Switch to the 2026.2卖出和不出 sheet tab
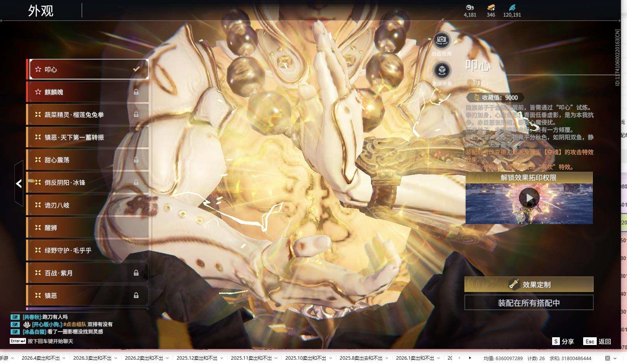627x364 pixels. pyautogui.click(x=144, y=358)
